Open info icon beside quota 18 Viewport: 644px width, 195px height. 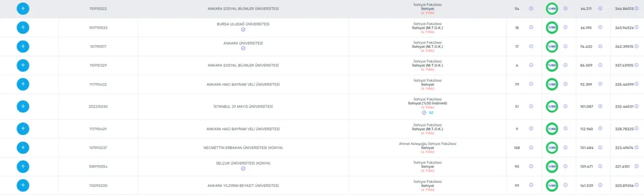[x=531, y=27]
